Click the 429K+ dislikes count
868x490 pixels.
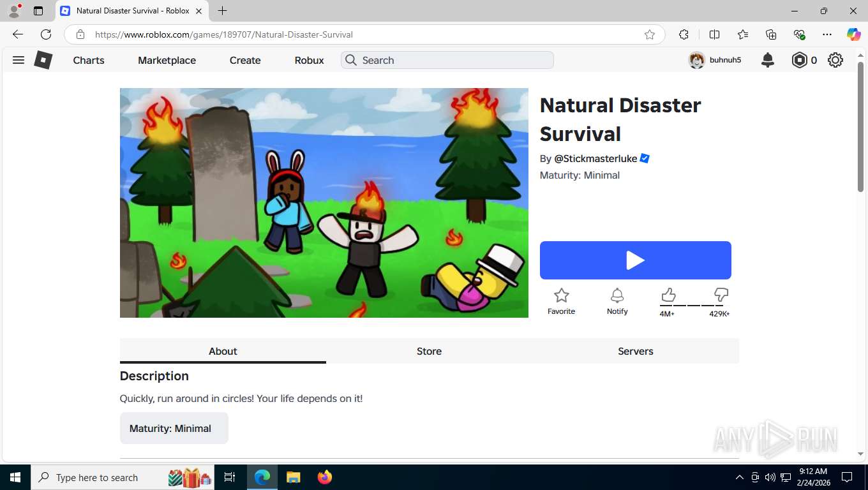719,314
